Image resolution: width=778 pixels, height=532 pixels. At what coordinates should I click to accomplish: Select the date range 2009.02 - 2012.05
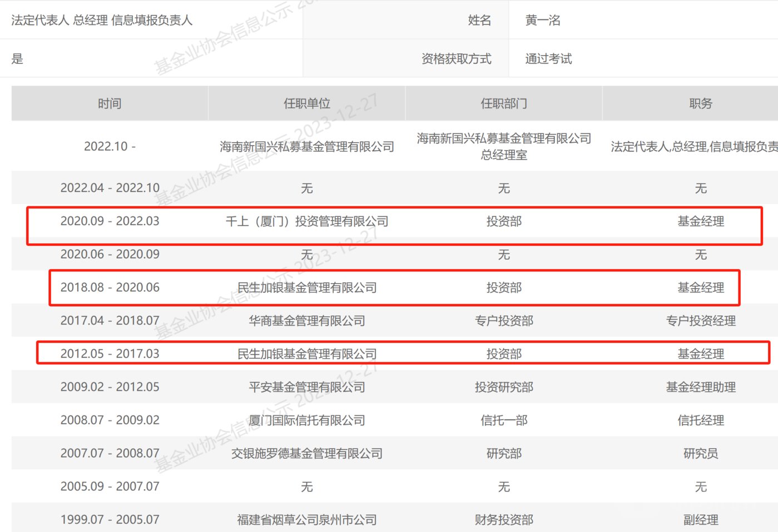pyautogui.click(x=110, y=387)
